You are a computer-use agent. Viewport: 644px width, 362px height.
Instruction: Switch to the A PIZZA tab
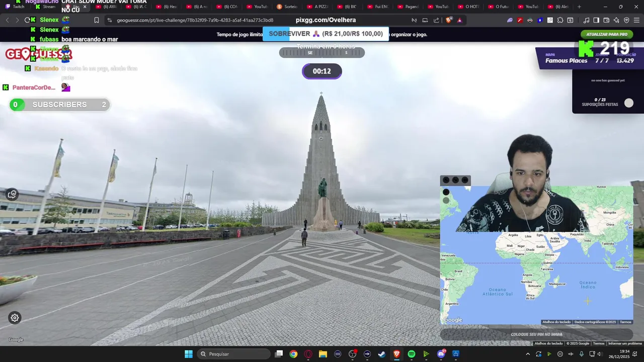(318, 7)
